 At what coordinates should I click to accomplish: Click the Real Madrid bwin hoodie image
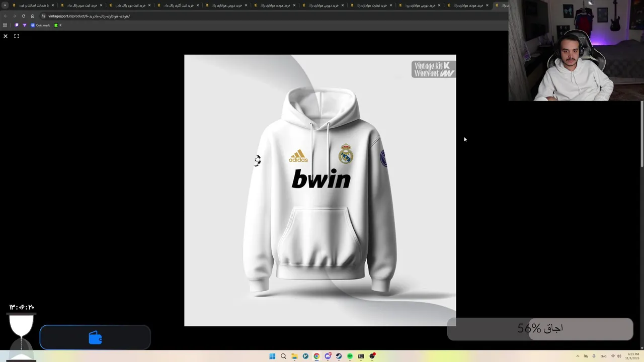pyautogui.click(x=320, y=191)
